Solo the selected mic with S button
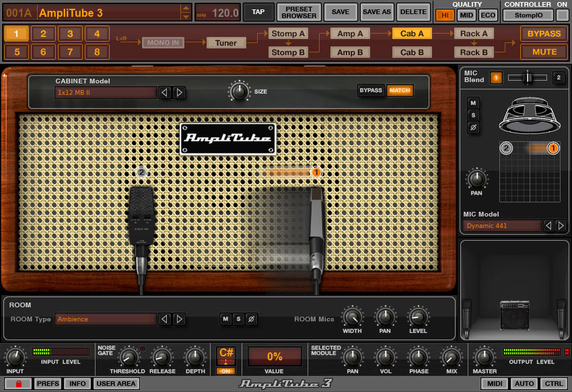The width and height of the screenshot is (572, 392). point(473,115)
